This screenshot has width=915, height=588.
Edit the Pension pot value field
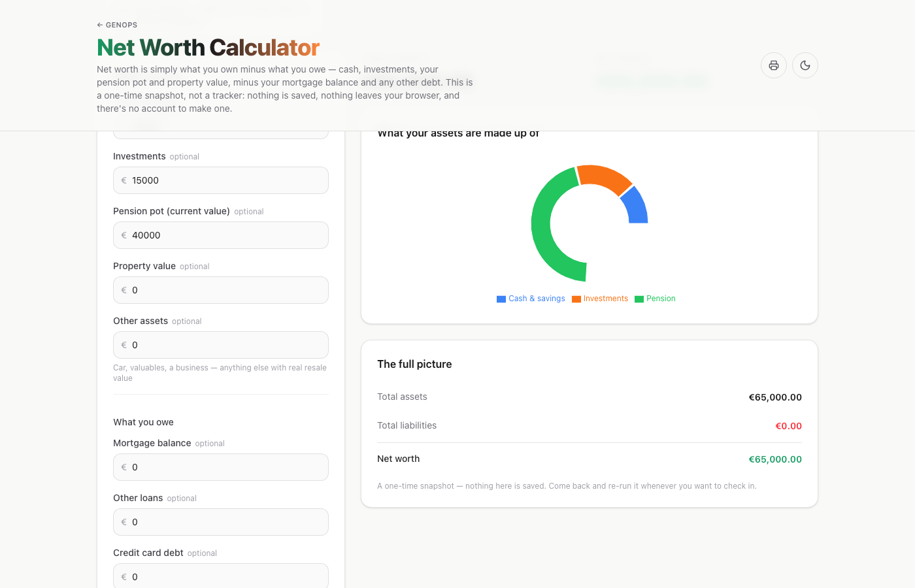(x=221, y=235)
